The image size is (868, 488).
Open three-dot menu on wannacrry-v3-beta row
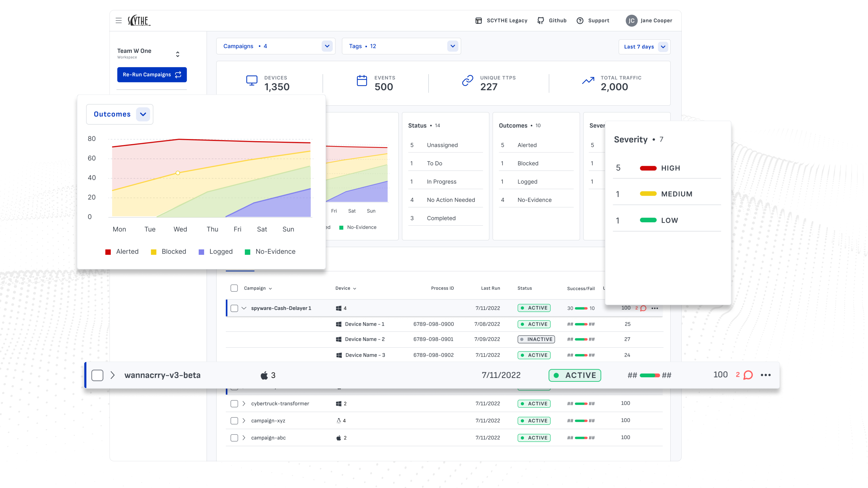(x=766, y=375)
